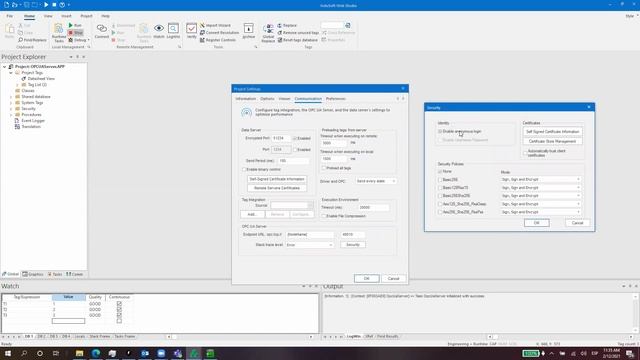
Task: Enable Aes256_Sha256_RsaPss security policy
Action: 440,212
